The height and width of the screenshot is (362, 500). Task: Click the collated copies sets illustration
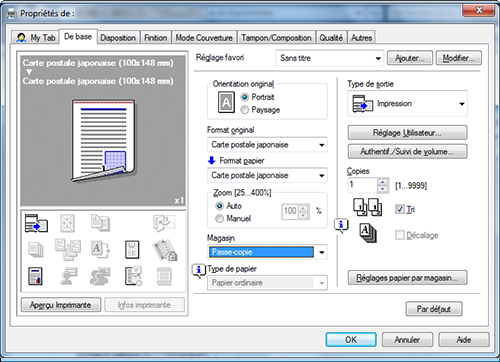[368, 207]
